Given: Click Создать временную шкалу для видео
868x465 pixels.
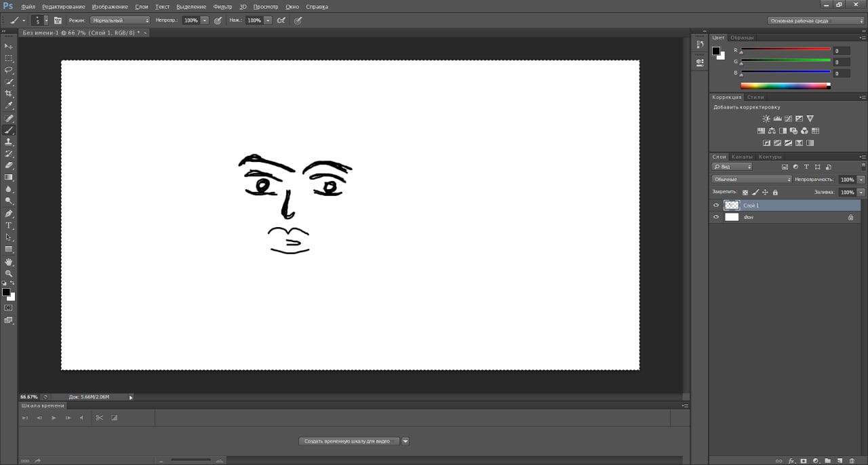Looking at the screenshot, I should point(349,441).
